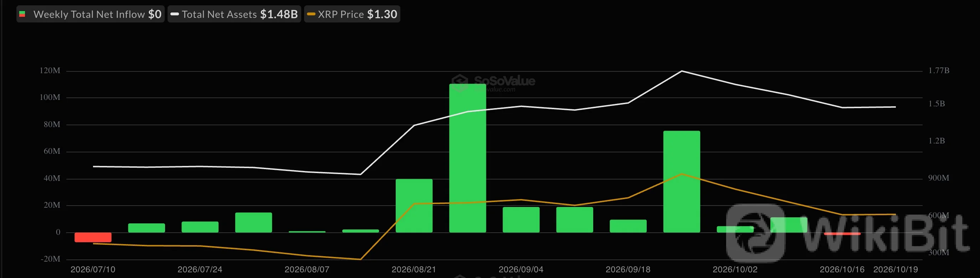Click the 2026/08/07 date label
This screenshot has width=980, height=278.
(307, 270)
